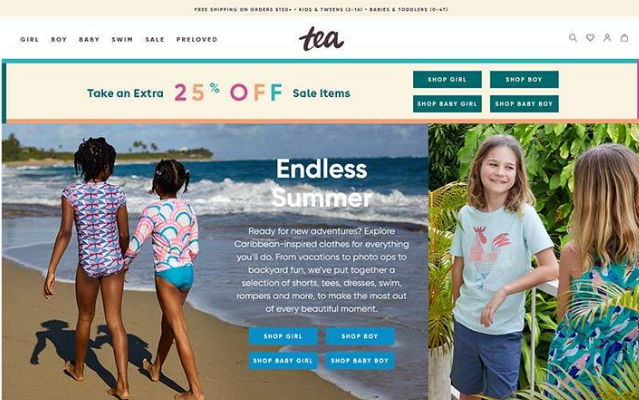Click the free shipping announcement bar
The image size is (639, 400).
pos(321,9)
